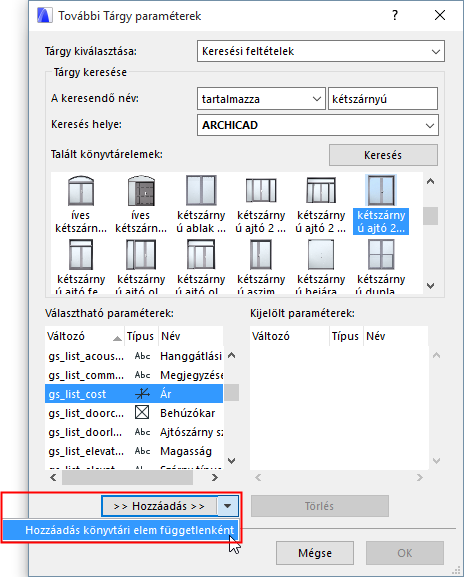Click the Ajtószárny name cell
The height and width of the screenshot is (577, 464).
[x=191, y=432]
